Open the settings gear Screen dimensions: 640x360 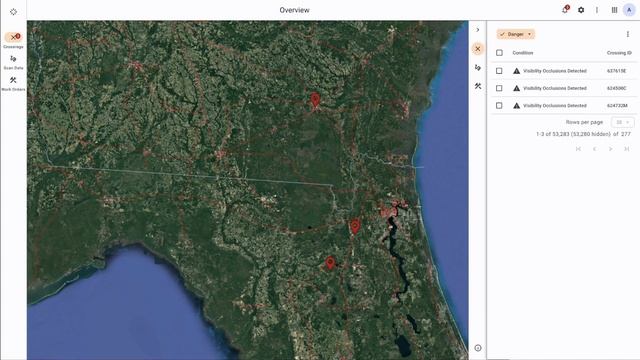click(581, 10)
